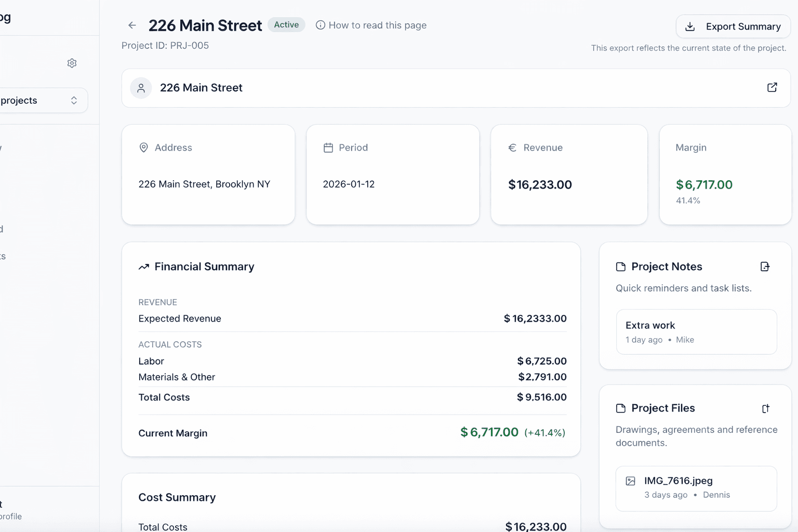The height and width of the screenshot is (532, 798).
Task: Click the info icon before How to read this page
Action: point(321,24)
